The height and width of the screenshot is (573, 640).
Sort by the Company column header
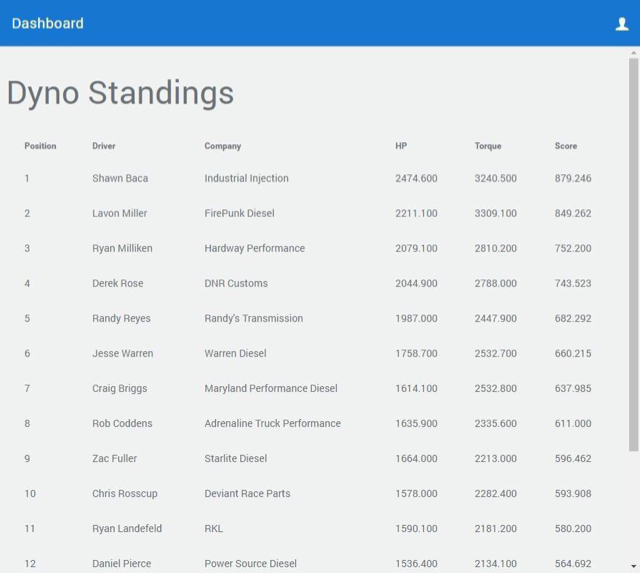click(223, 146)
